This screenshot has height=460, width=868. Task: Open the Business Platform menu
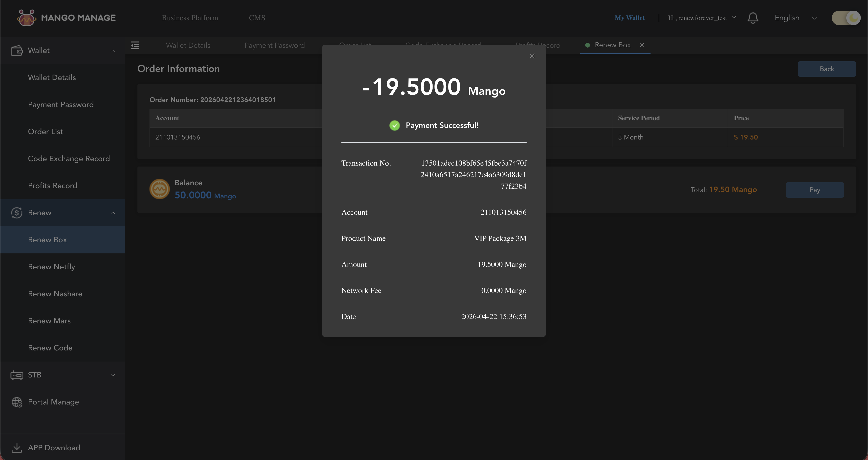(190, 18)
